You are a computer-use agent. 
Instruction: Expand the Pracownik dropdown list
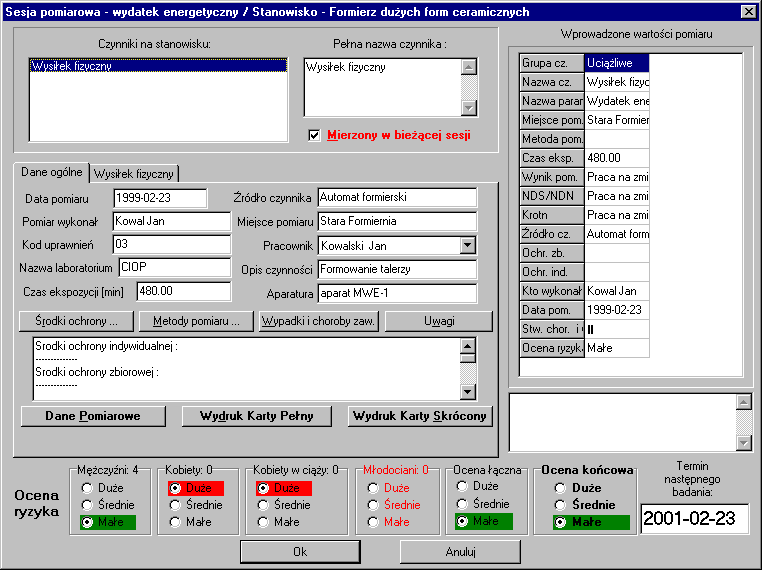pyautogui.click(x=467, y=245)
